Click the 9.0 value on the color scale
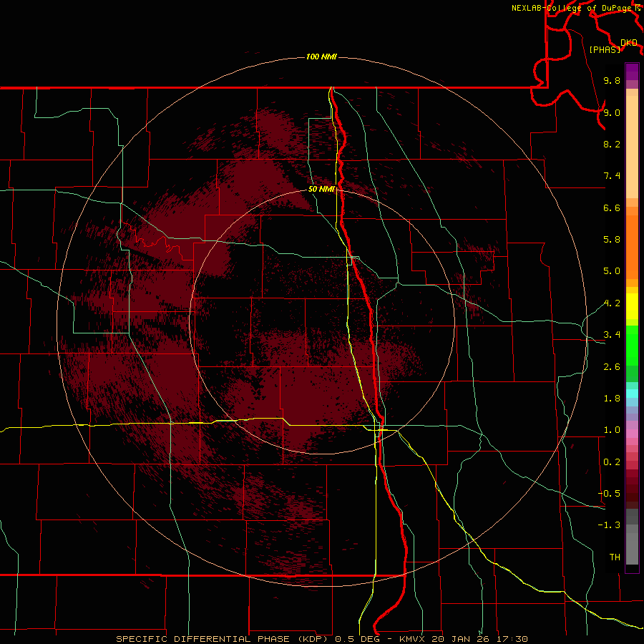644x644 pixels. (612, 112)
